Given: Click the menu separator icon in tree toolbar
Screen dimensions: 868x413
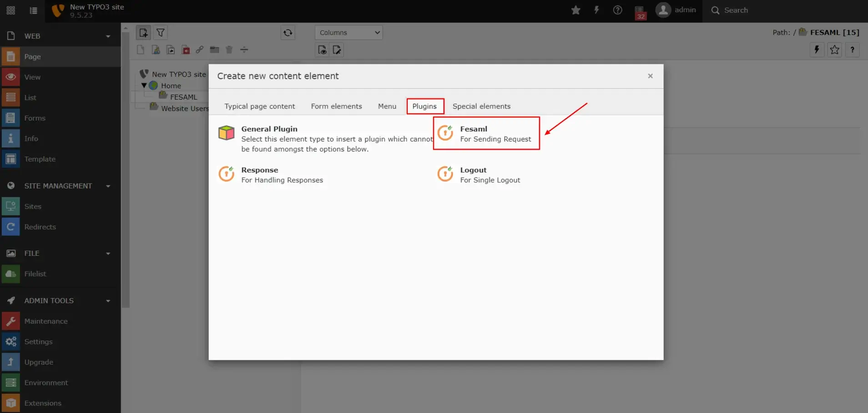Looking at the screenshot, I should 244,50.
